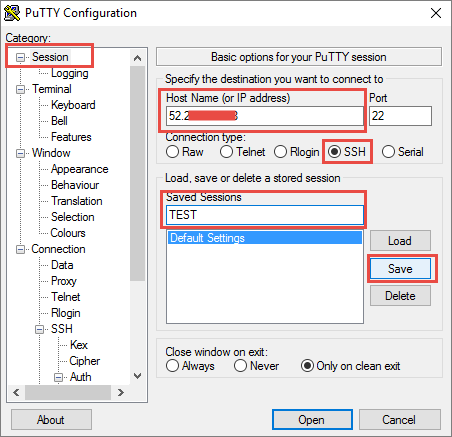Click the About button
Image resolution: width=452 pixels, height=437 pixels.
(x=51, y=420)
